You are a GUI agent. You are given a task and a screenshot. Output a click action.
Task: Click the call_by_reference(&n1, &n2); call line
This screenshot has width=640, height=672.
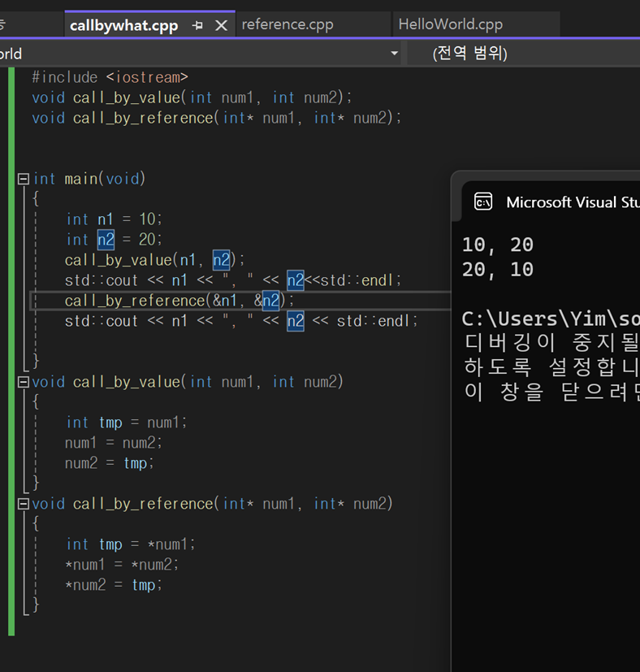179,301
